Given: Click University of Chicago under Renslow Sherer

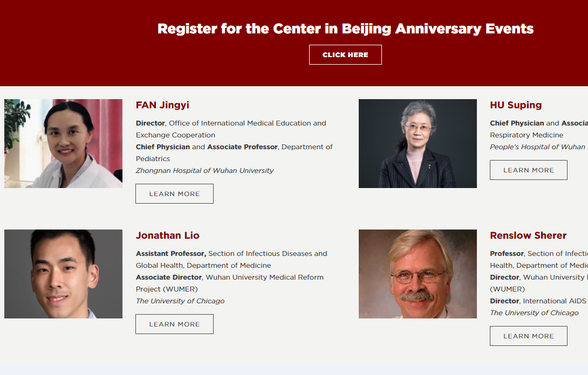Looking at the screenshot, I should click(x=534, y=313).
